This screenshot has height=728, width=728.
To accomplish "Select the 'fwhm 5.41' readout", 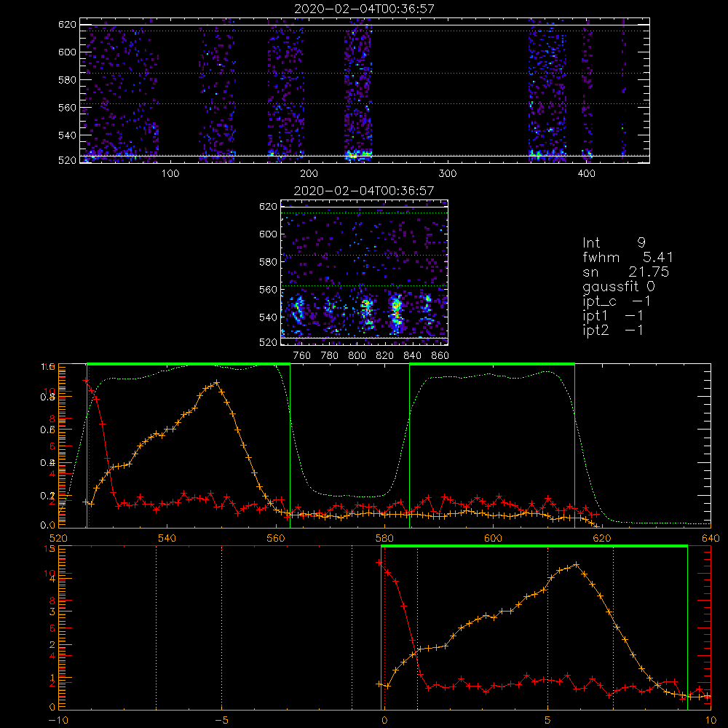I will click(x=628, y=257).
